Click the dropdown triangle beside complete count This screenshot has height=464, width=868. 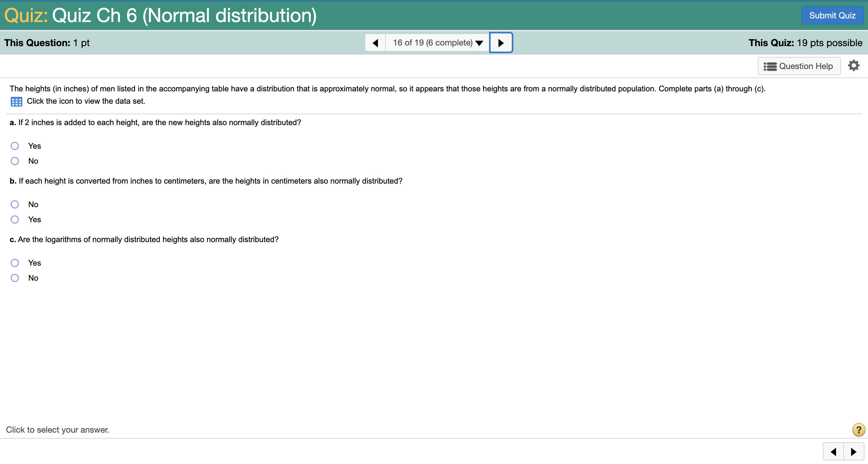pyautogui.click(x=479, y=43)
